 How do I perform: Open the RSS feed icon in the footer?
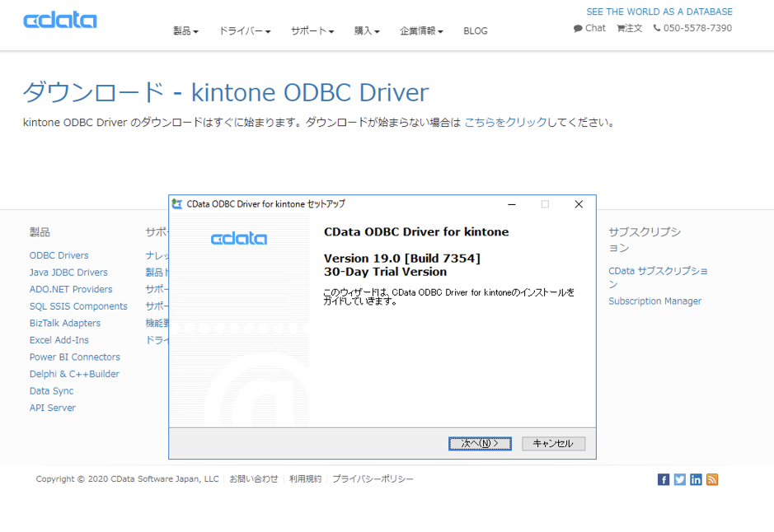pyautogui.click(x=712, y=479)
